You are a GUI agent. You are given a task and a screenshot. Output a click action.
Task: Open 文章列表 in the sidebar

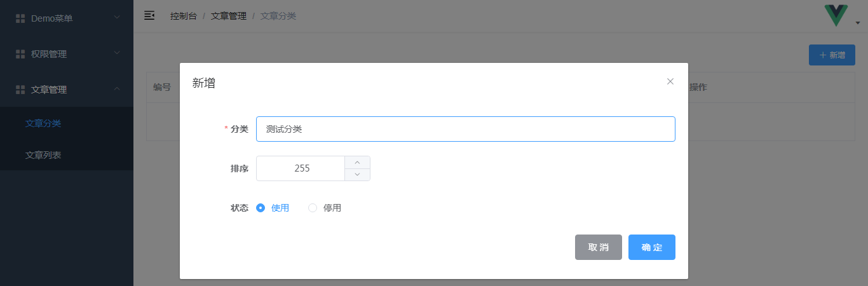coord(43,154)
